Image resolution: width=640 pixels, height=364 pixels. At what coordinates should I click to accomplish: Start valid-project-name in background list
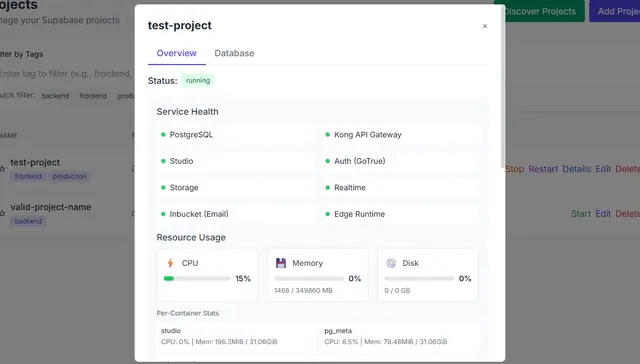(581, 214)
